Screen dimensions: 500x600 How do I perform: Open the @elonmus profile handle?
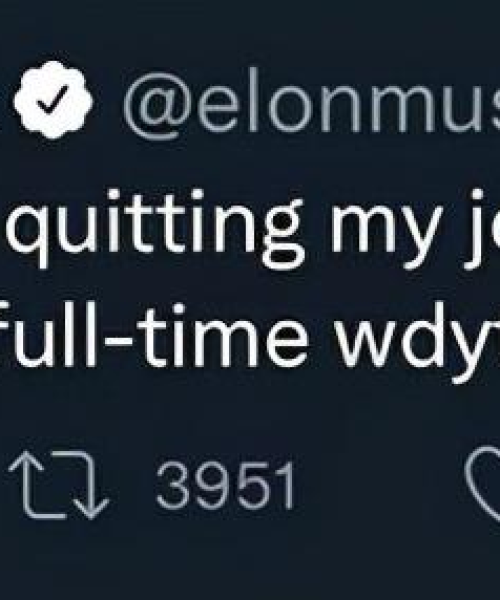pos(311,103)
